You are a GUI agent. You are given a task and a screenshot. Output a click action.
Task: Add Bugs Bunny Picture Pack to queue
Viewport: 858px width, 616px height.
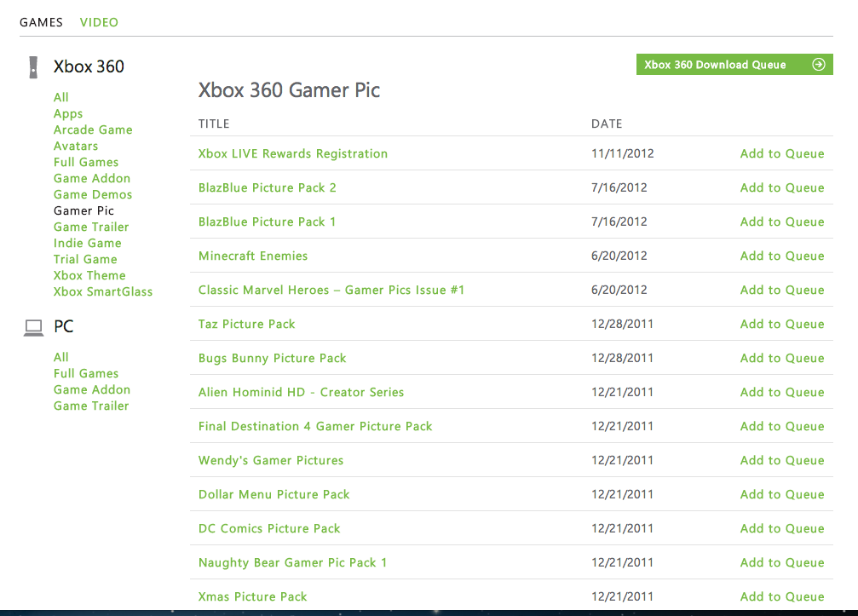coord(782,359)
